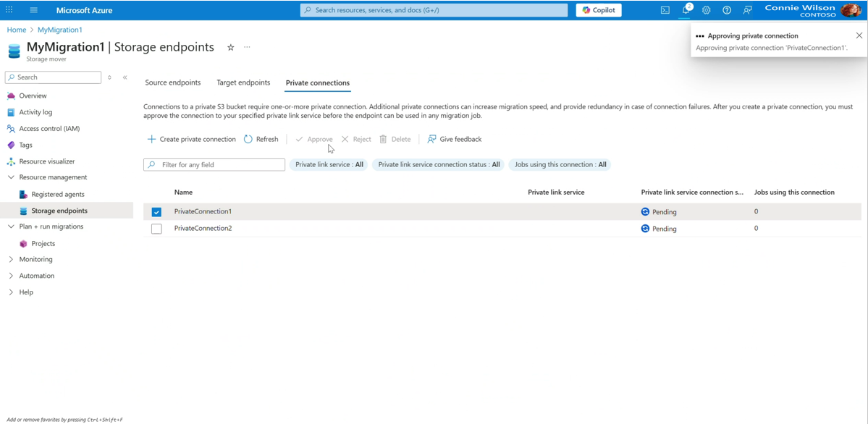Viewport: 868px width, 424px height.
Task: Sort by Jobs using this connection column
Action: click(794, 192)
